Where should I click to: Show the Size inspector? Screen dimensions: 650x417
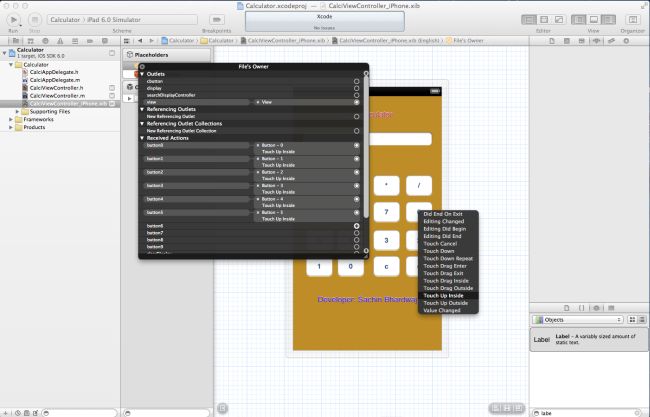(611, 41)
